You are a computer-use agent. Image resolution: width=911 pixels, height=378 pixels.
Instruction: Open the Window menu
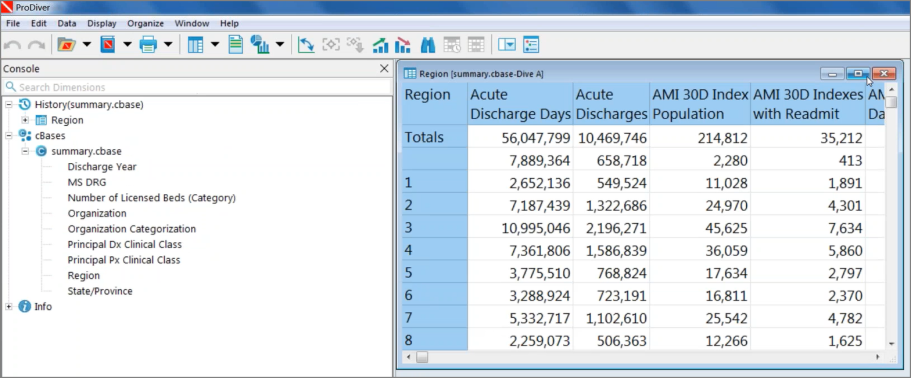[192, 24]
